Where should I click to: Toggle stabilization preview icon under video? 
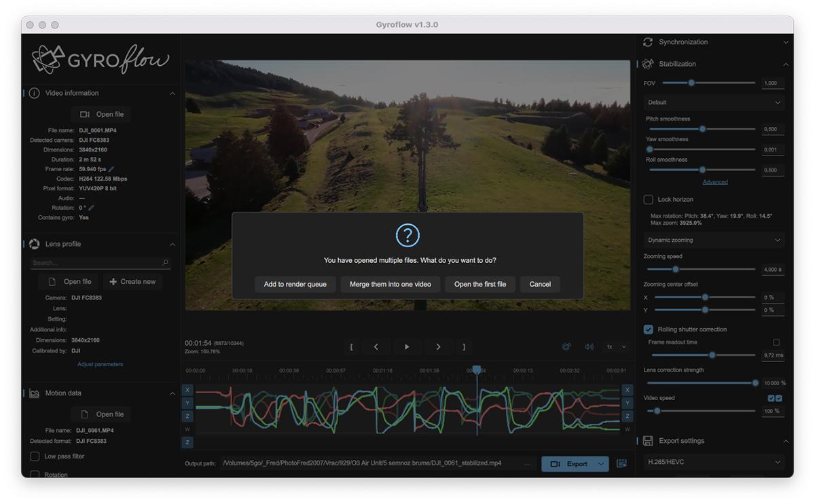(566, 346)
